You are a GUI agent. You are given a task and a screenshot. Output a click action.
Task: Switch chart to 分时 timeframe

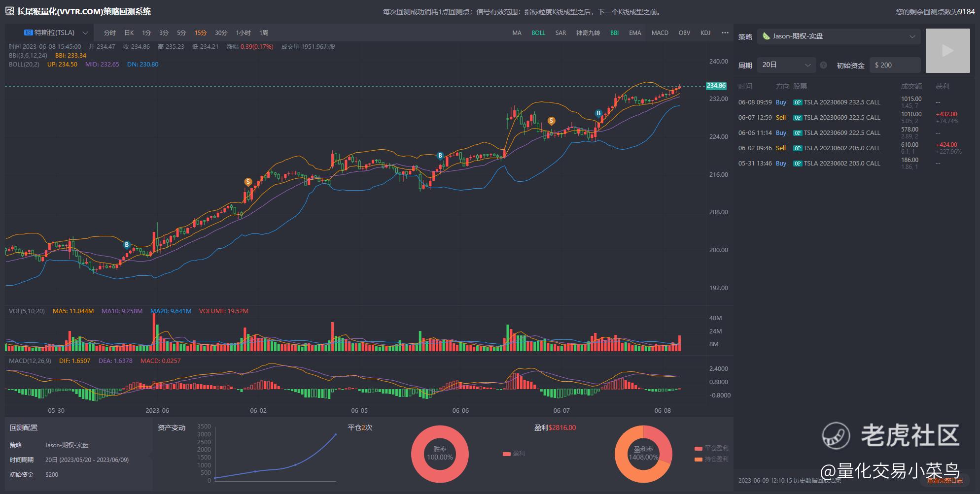coord(109,33)
